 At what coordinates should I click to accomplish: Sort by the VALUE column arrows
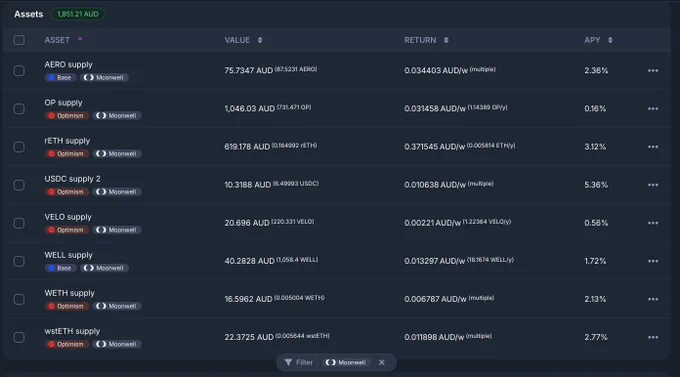(x=260, y=40)
